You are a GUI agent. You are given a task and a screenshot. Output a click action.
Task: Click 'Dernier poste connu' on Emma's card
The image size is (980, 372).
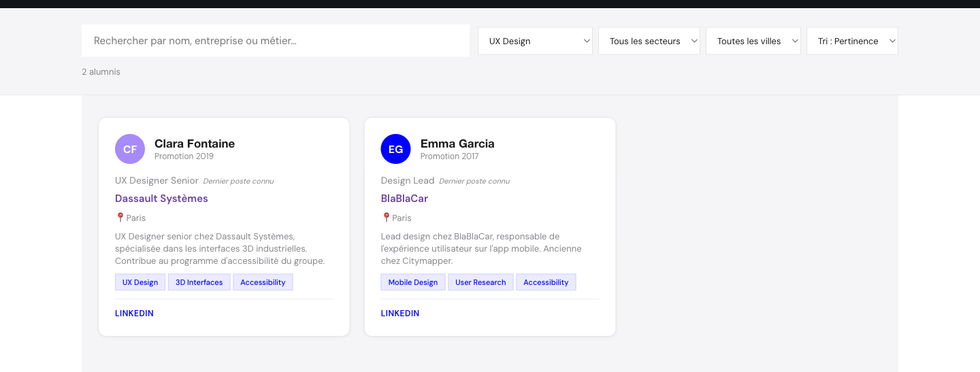point(474,181)
